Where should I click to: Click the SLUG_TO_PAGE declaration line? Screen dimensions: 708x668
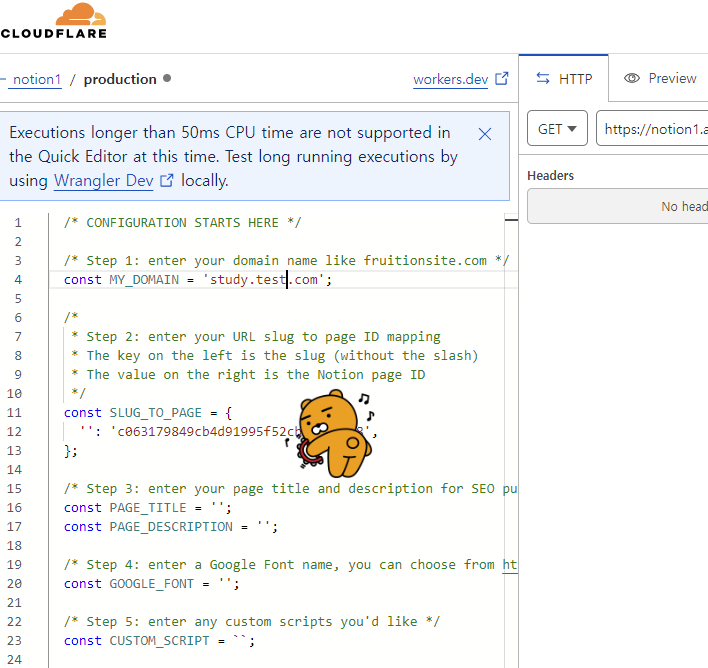pyautogui.click(x=148, y=413)
